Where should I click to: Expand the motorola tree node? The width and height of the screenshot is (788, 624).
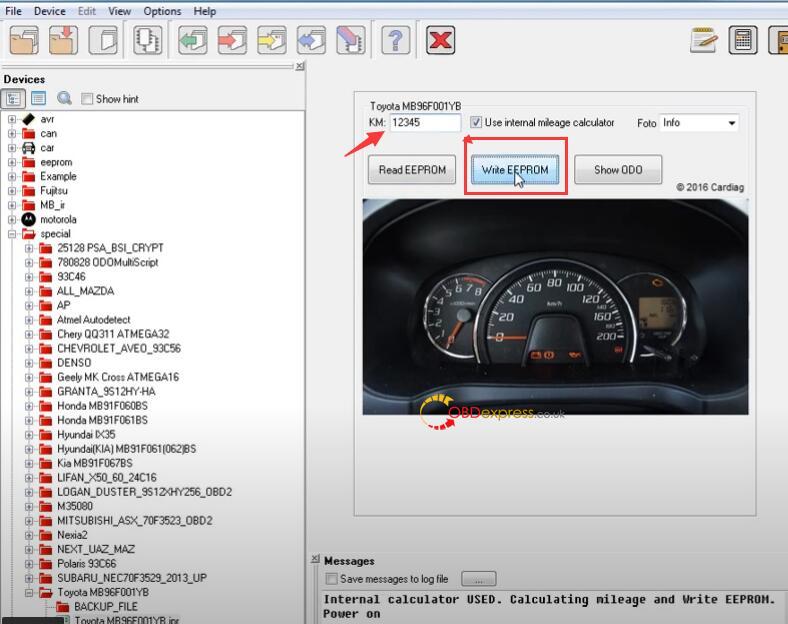(x=12, y=220)
